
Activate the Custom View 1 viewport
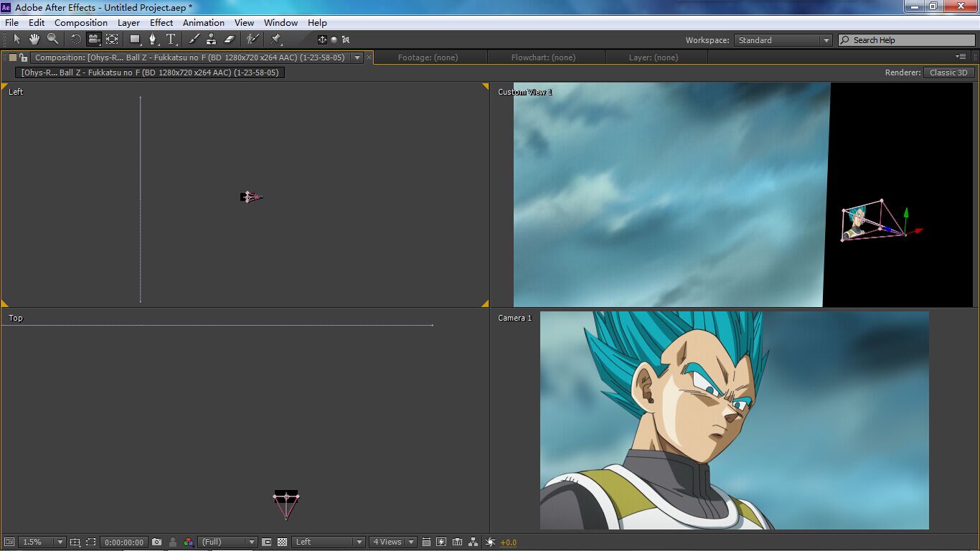(733, 195)
